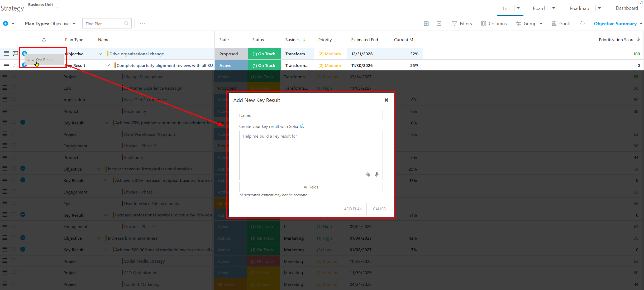Image resolution: width=644 pixels, height=290 pixels.
Task: Click the hierarchy column header icon
Action: [44, 40]
